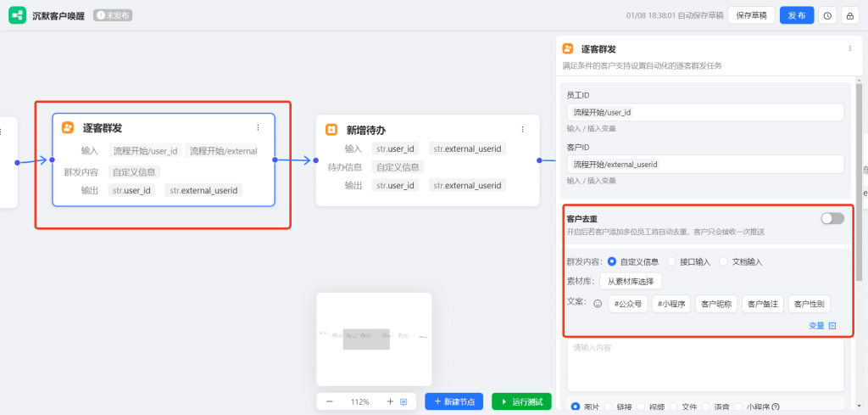Select 语音 attachment radio
The width and height of the screenshot is (868, 415).
tap(704, 407)
